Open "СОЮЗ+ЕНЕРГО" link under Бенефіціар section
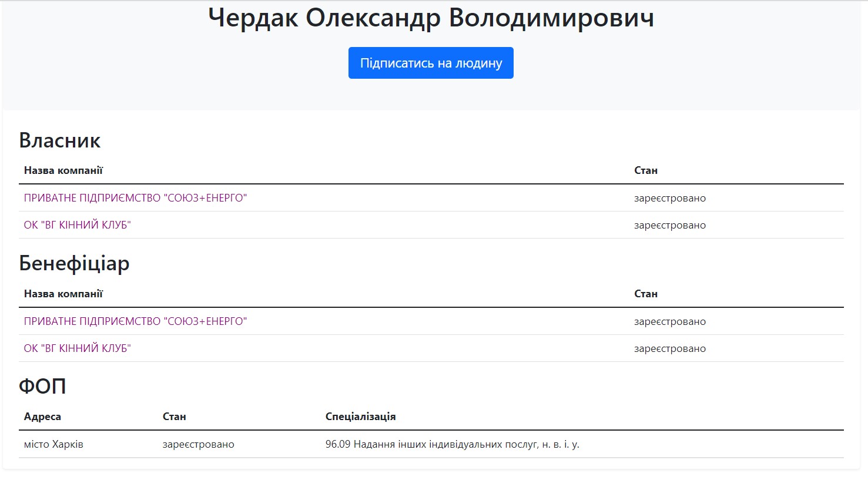This screenshot has height=480, width=868. pos(135,321)
